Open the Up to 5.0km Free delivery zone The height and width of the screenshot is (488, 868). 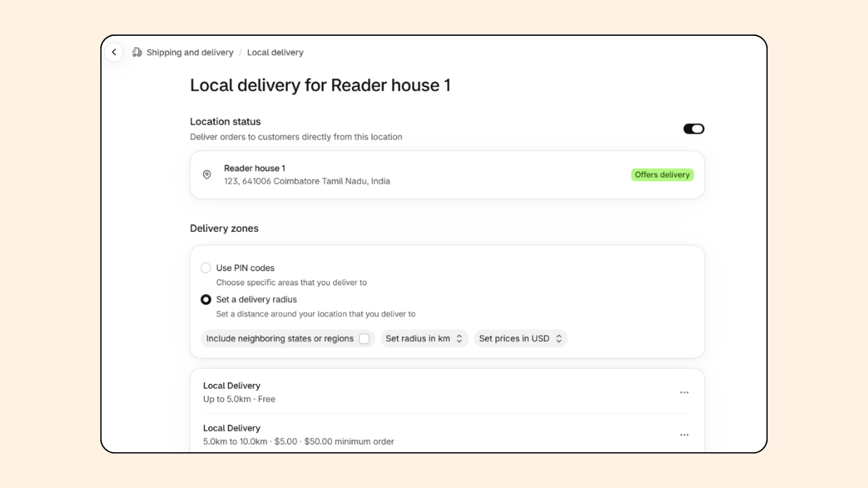click(447, 392)
